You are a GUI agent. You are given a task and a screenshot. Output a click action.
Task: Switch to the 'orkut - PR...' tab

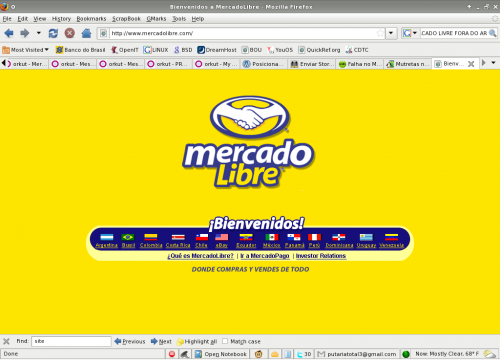coord(169,64)
